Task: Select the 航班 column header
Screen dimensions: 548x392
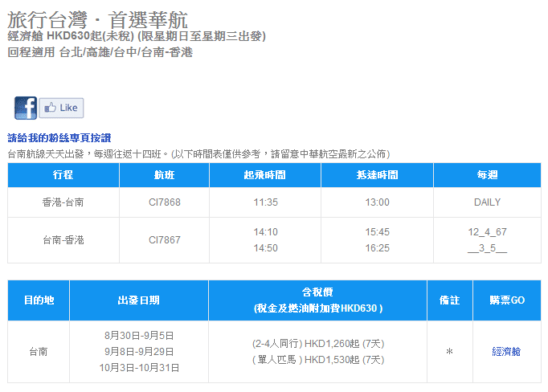Action: pyautogui.click(x=164, y=175)
